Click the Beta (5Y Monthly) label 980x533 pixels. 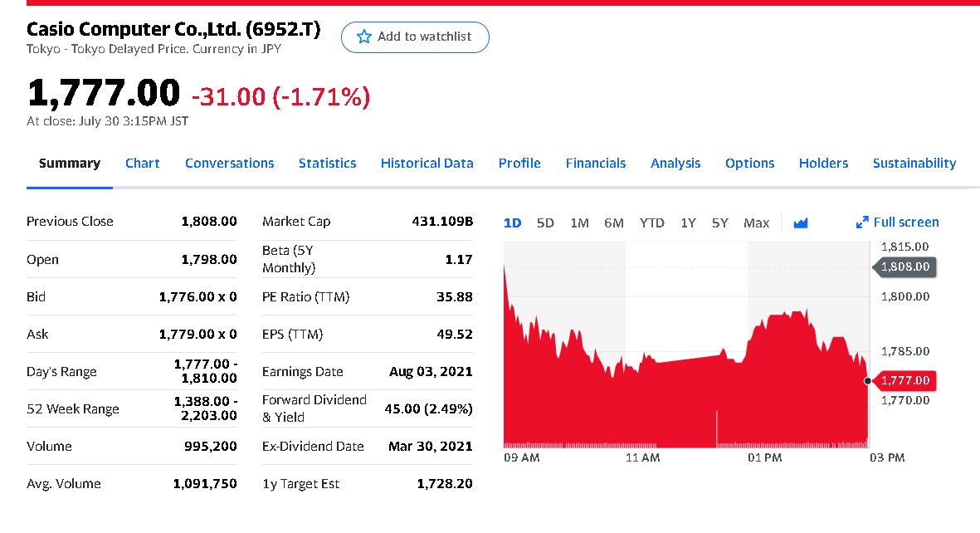pyautogui.click(x=289, y=259)
